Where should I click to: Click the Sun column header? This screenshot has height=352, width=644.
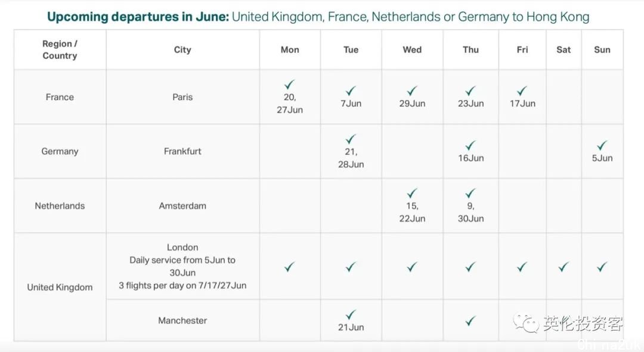pos(602,49)
